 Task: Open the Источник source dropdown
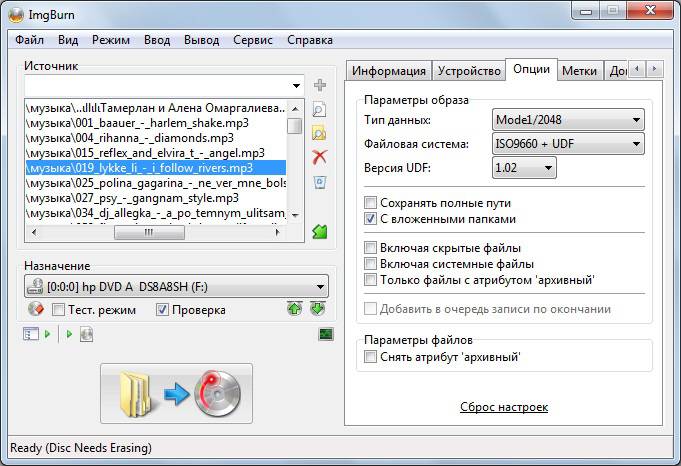(x=296, y=86)
